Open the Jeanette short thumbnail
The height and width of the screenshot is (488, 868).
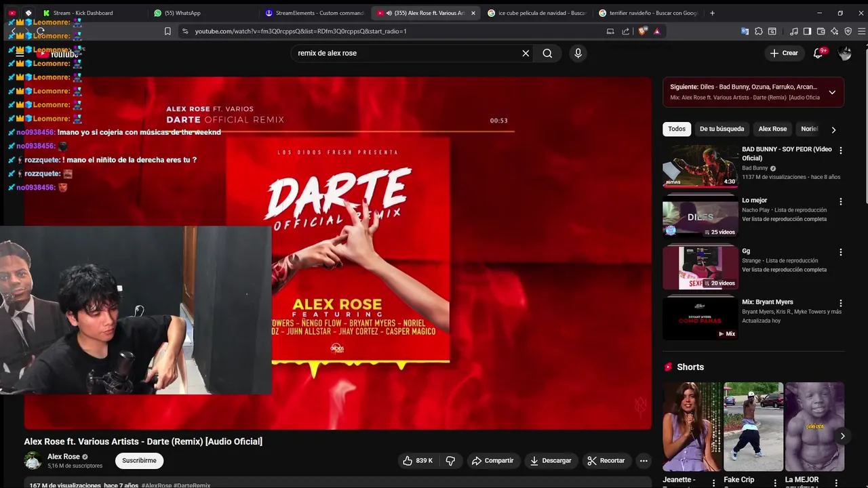point(692,426)
